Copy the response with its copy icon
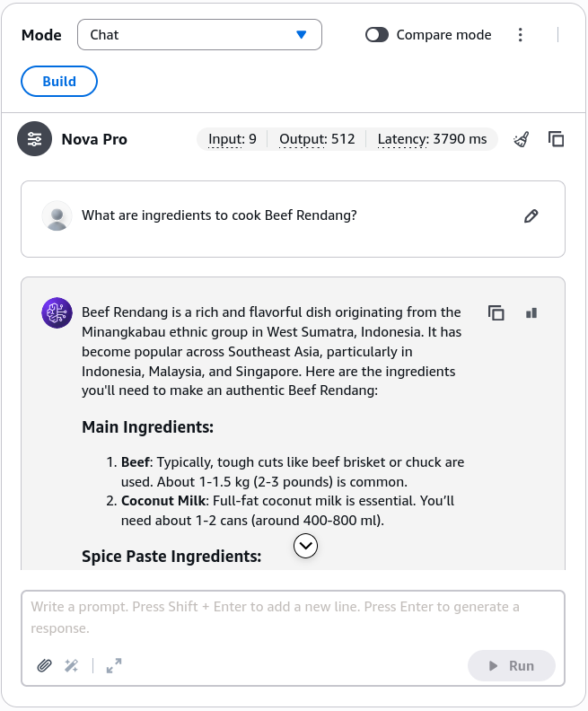The width and height of the screenshot is (588, 711). (496, 313)
